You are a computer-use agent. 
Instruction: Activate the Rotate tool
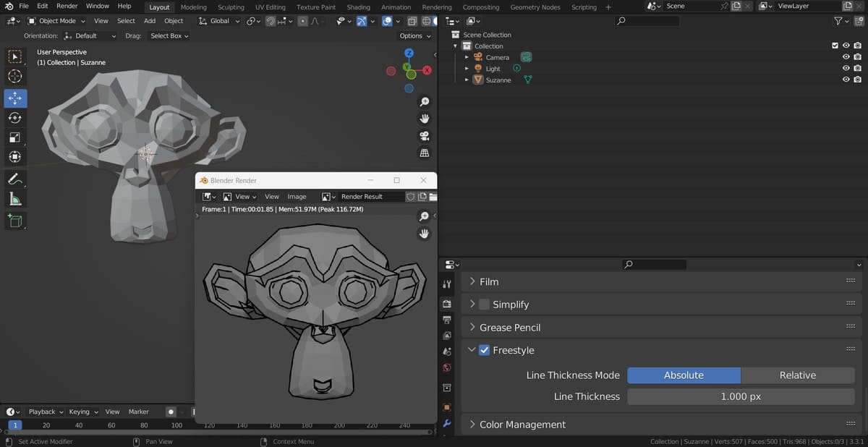[15, 118]
